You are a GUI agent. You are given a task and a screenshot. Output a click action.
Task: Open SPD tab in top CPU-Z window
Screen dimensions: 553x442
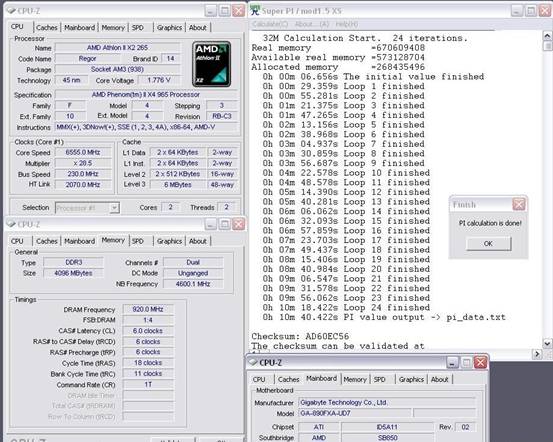point(138,28)
